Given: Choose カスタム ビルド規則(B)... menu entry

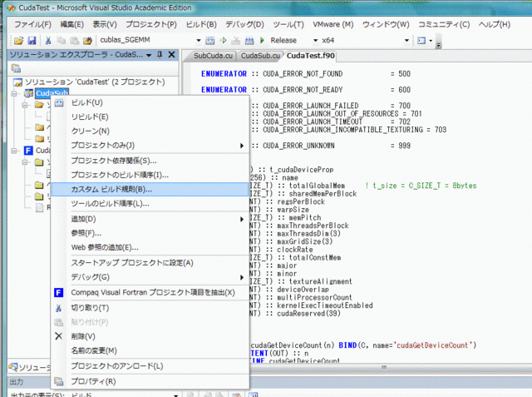Looking at the screenshot, I should 150,190.
